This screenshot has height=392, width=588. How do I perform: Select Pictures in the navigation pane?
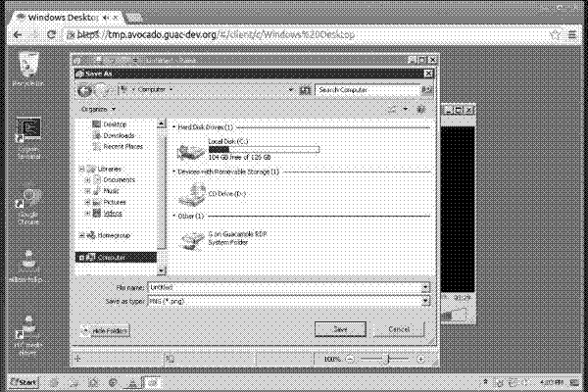pos(115,202)
